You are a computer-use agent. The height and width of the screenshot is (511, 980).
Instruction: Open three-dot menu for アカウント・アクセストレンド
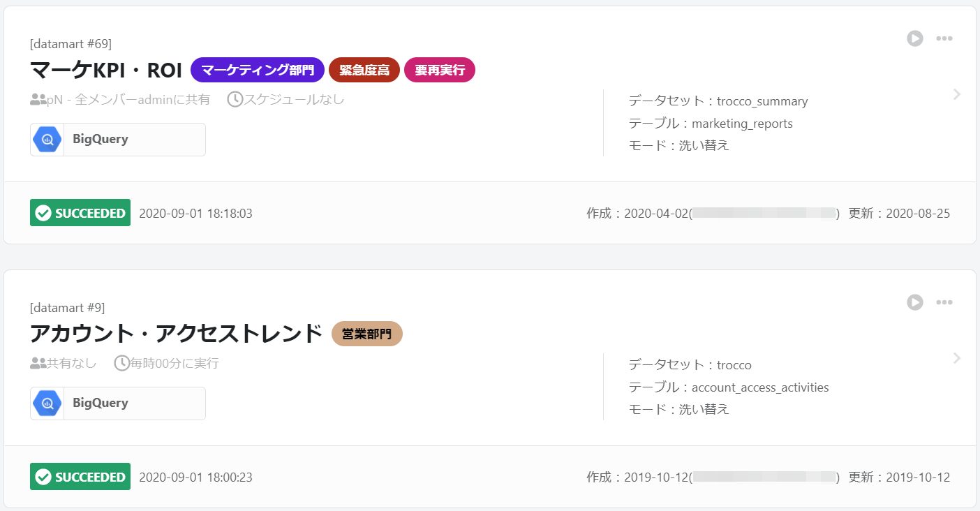(944, 302)
